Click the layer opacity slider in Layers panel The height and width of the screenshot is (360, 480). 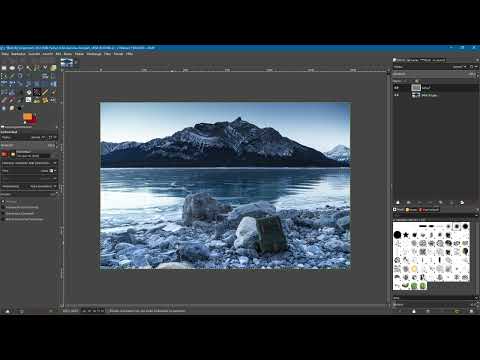(434, 74)
